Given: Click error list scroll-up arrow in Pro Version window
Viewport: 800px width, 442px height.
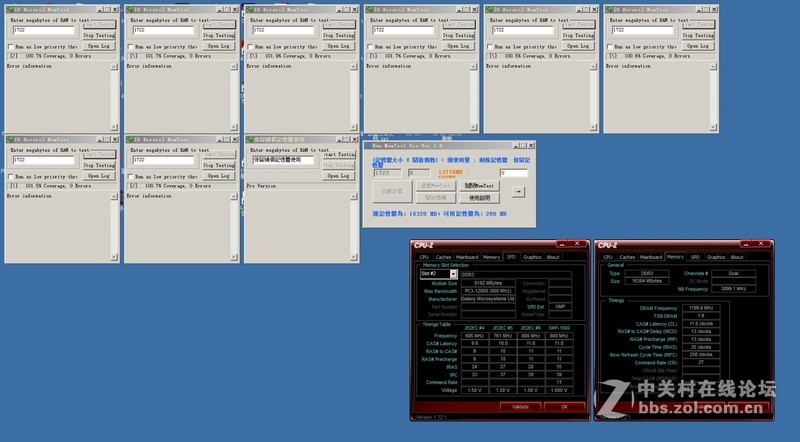Looking at the screenshot, I should coord(354,197).
